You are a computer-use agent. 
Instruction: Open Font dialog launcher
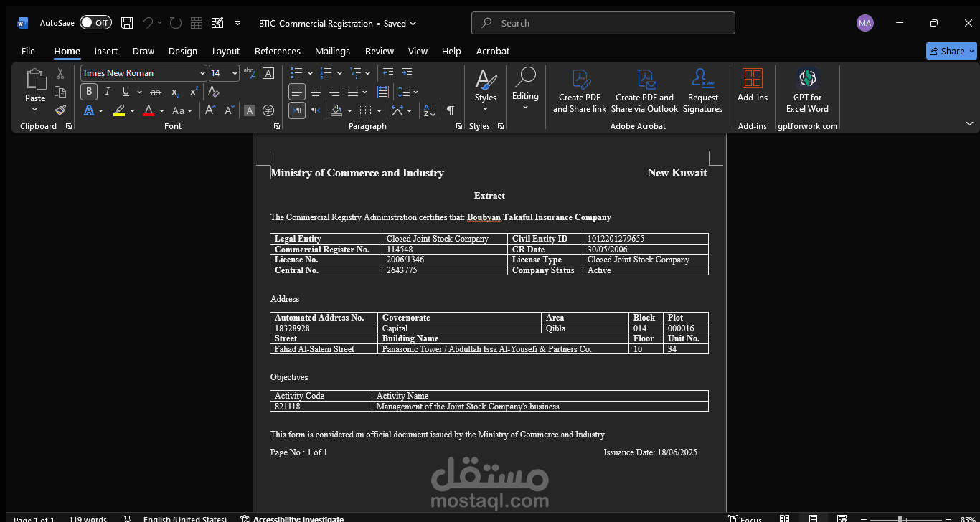[x=277, y=126]
